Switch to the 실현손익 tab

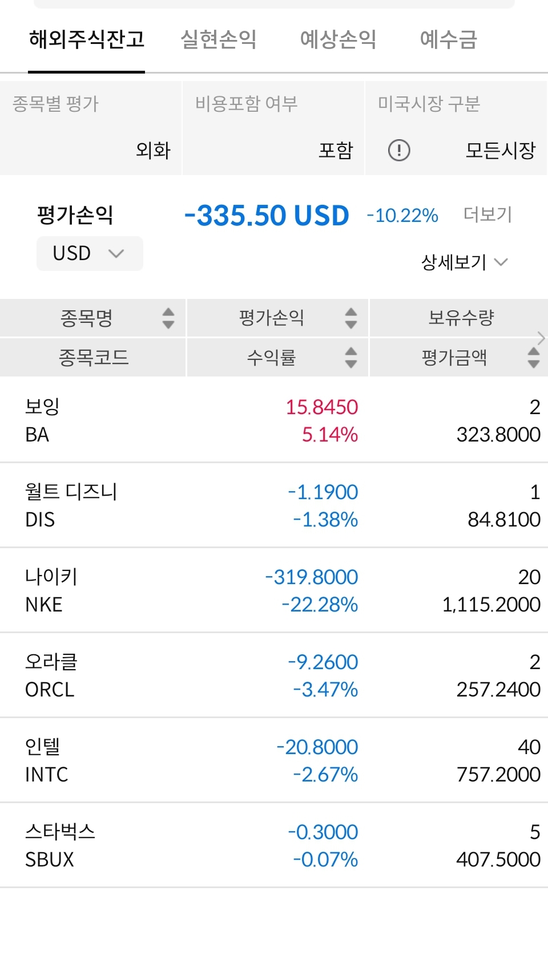pos(218,39)
